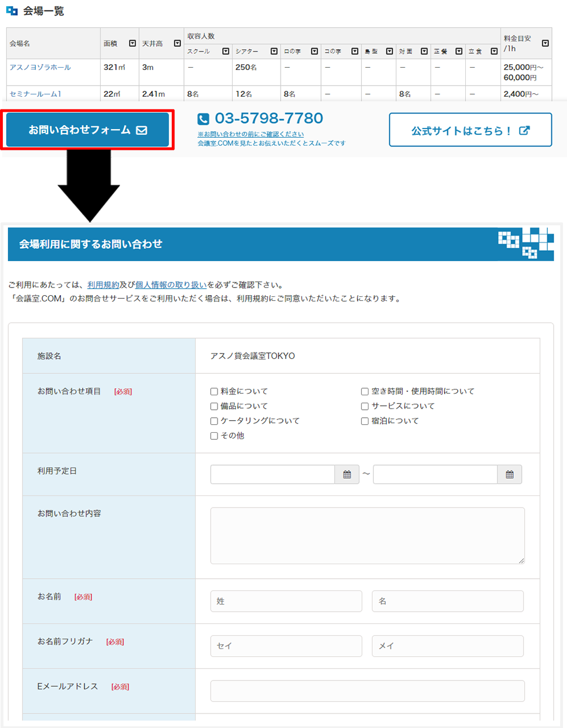Image resolution: width=567 pixels, height=728 pixels.
Task: Click the end date field for 利用予定日
Action: (x=435, y=475)
